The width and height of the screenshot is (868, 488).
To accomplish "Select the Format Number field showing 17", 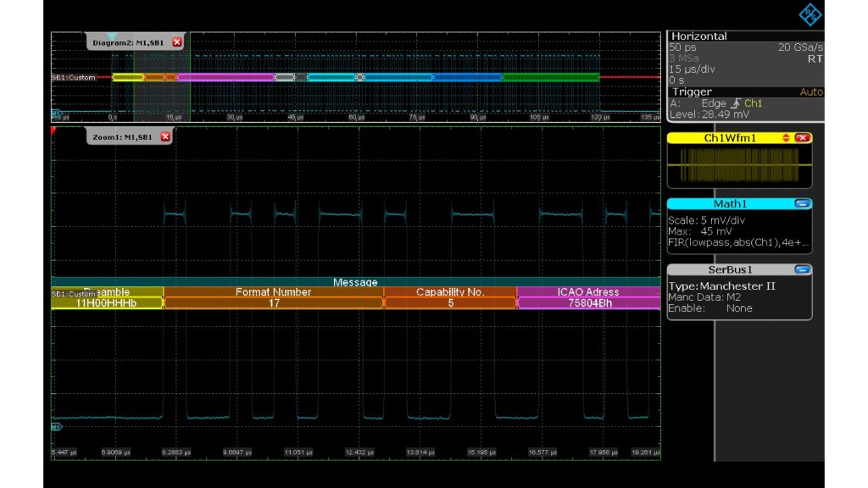I will pyautogui.click(x=271, y=298).
